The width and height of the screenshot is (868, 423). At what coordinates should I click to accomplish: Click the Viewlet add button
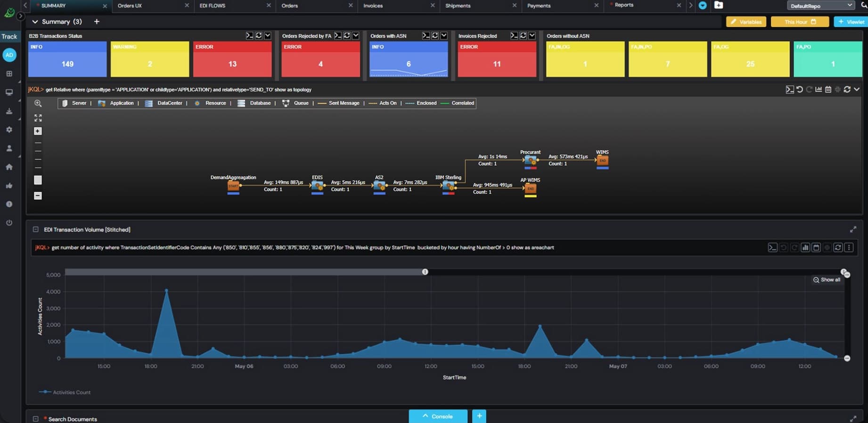tap(851, 22)
